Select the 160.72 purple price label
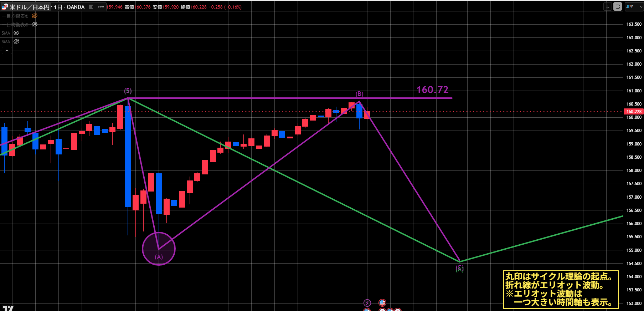The image size is (644, 311). click(x=433, y=90)
